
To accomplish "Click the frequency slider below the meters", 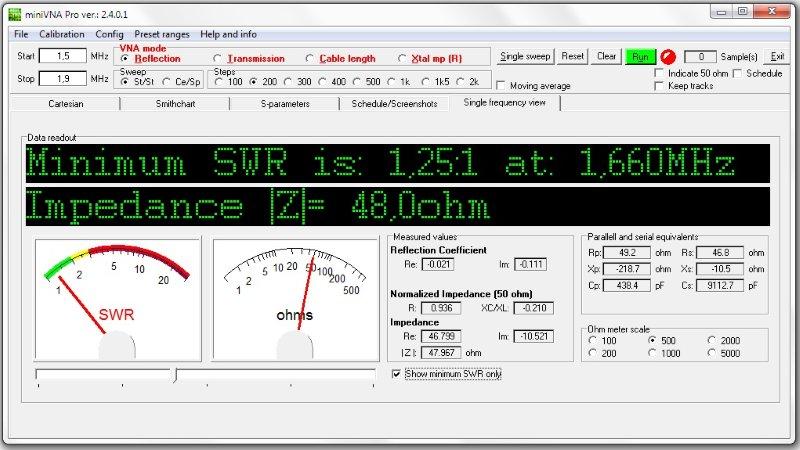I will pos(176,376).
